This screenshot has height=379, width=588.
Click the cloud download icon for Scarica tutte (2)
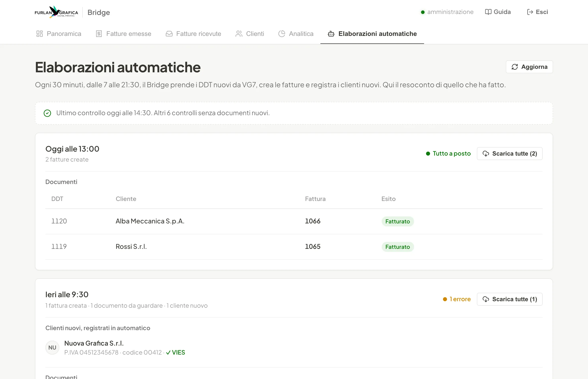coord(486,154)
